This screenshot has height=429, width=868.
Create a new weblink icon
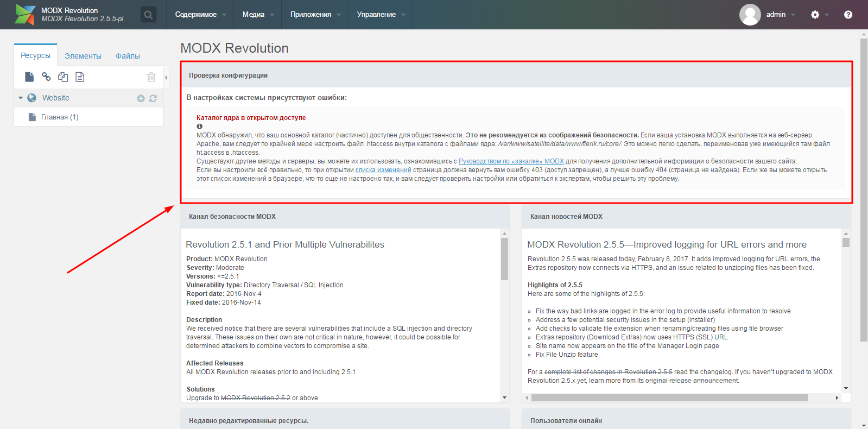pos(46,77)
